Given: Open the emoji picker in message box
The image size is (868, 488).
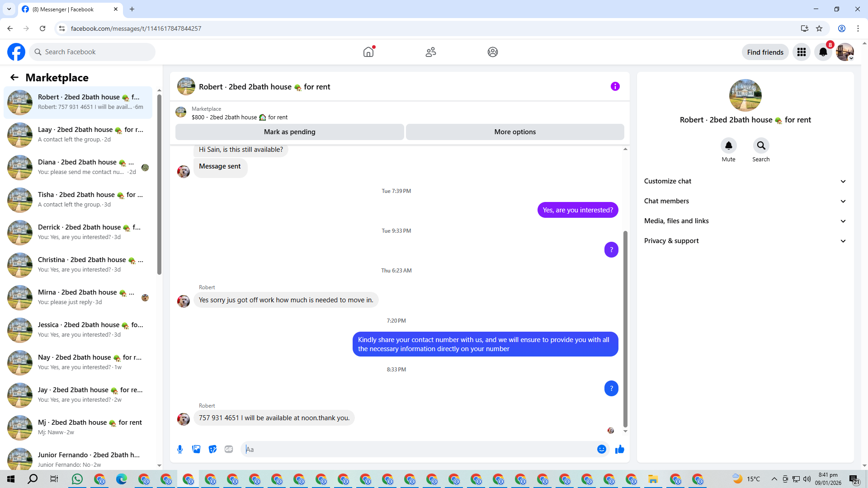Looking at the screenshot, I should tap(601, 449).
